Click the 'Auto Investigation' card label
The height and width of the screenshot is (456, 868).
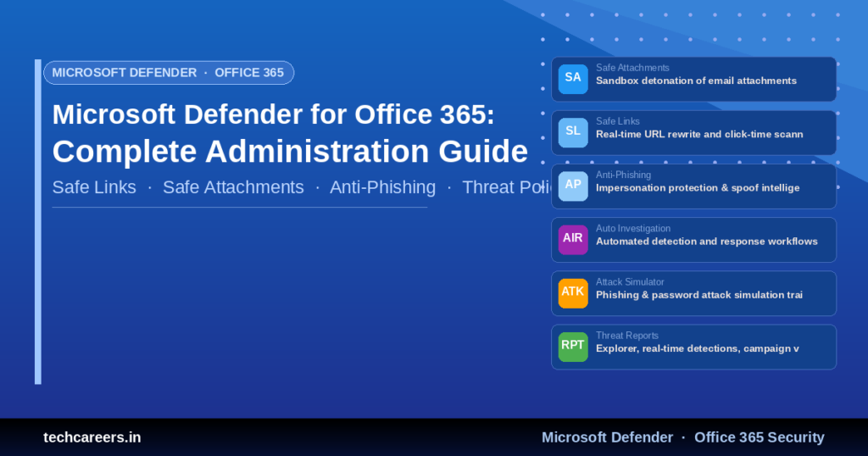(x=632, y=229)
